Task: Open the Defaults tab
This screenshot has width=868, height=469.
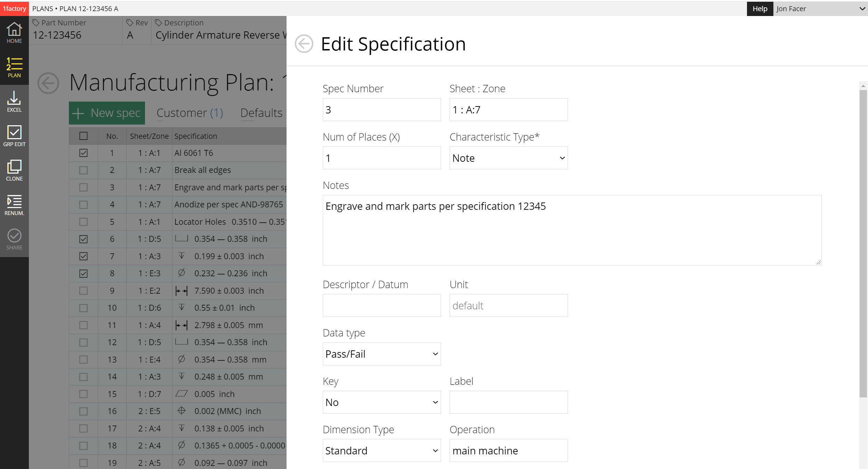Action: [261, 113]
